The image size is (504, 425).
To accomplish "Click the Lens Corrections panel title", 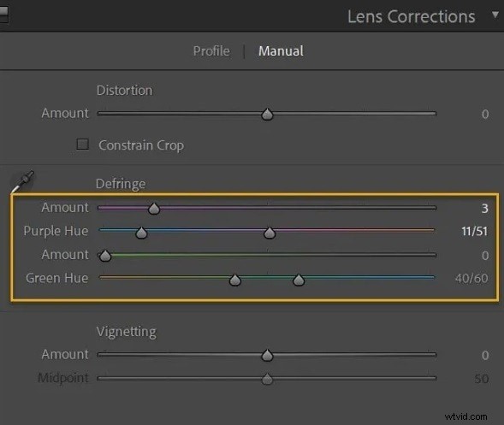I will coord(411,17).
